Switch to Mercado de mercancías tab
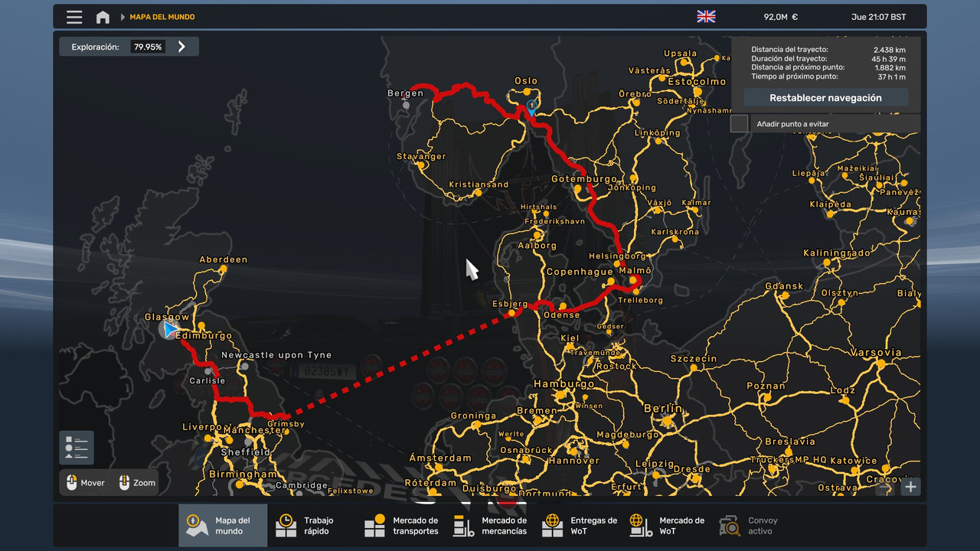 [489, 525]
